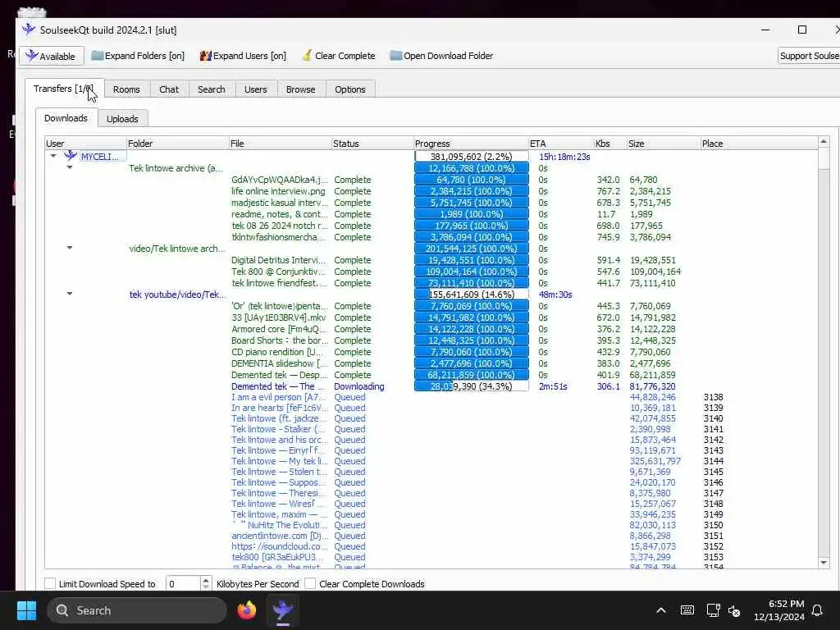
Task: Click the touch keyboard tray icon
Action: tap(687, 610)
